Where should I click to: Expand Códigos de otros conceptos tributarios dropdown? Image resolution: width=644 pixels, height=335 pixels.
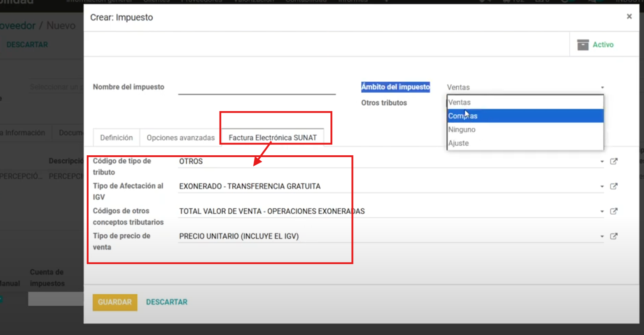[602, 212]
